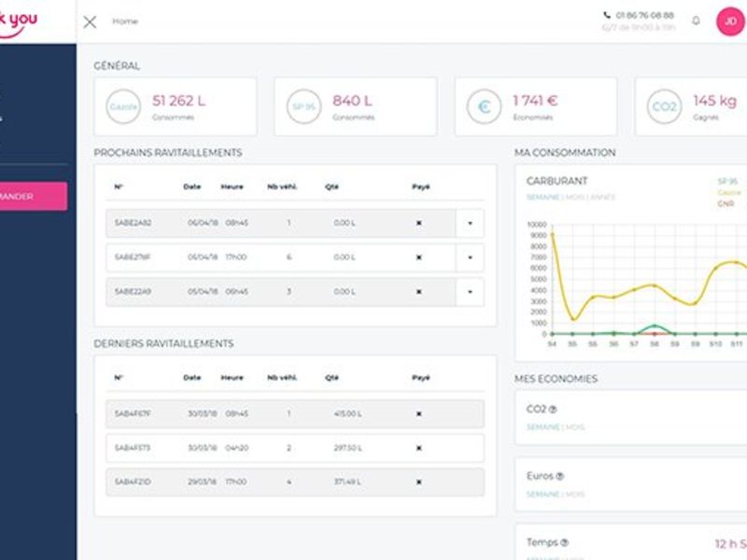Expand the second upcoming delivery dropdown arrow

(470, 258)
